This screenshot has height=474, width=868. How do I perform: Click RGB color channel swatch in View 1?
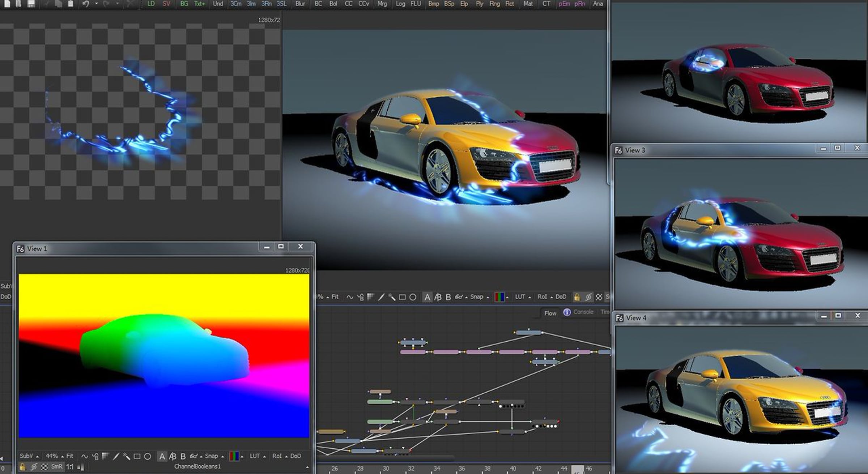click(x=234, y=456)
